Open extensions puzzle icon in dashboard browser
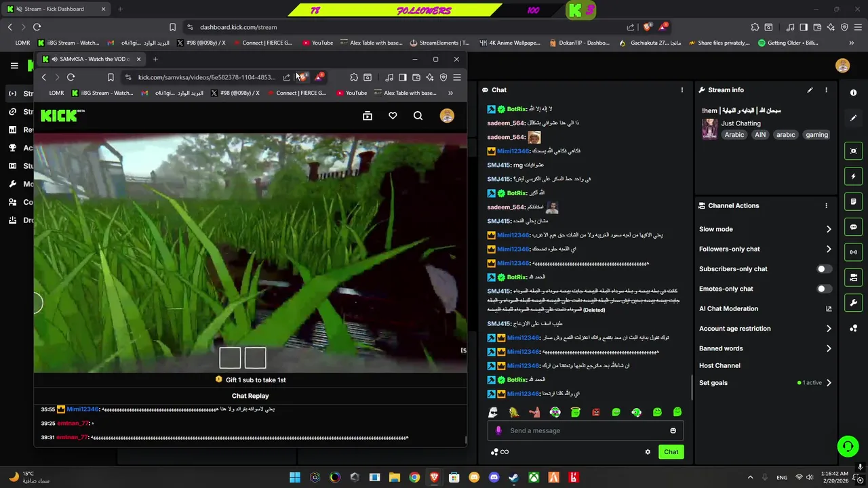The width and height of the screenshot is (868, 488). pyautogui.click(x=755, y=27)
